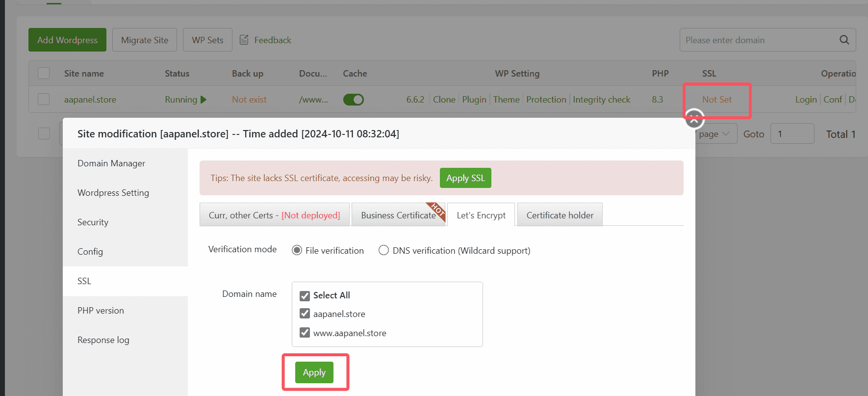This screenshot has height=396, width=868.
Task: Click the search magnifier icon
Action: (x=844, y=40)
